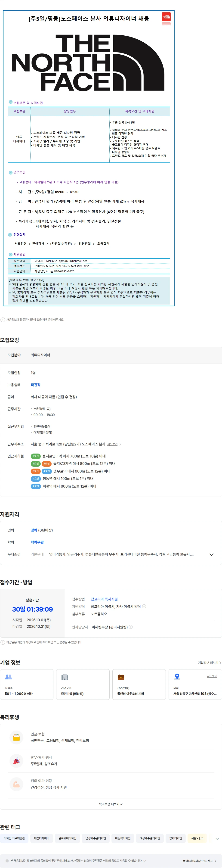222x868 pixels.
Task: Click the info icon beside 채용정보에 잘못된 내용이
Action: click(3, 319)
